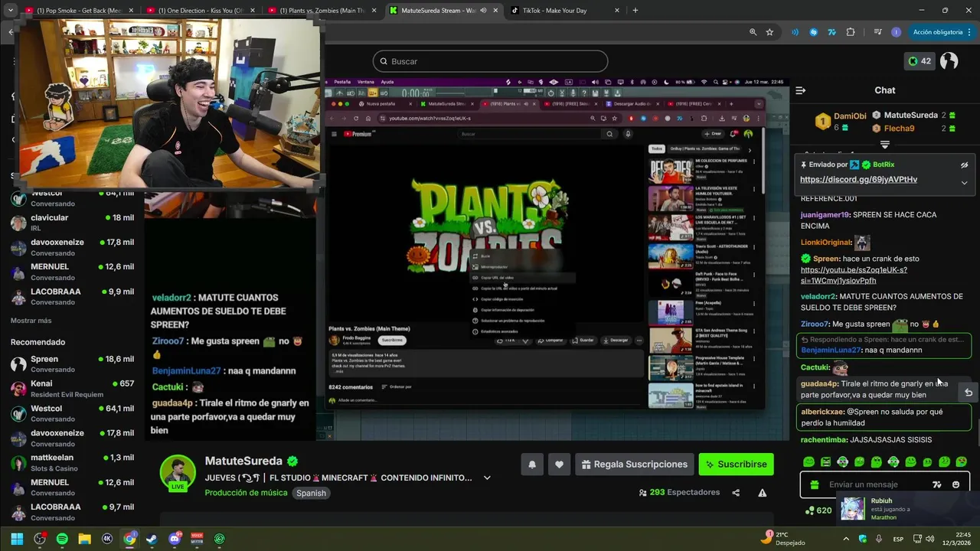Screen dimensions: 980x551
Task: Open File Explorer from the taskbar
Action: pyautogui.click(x=84, y=539)
